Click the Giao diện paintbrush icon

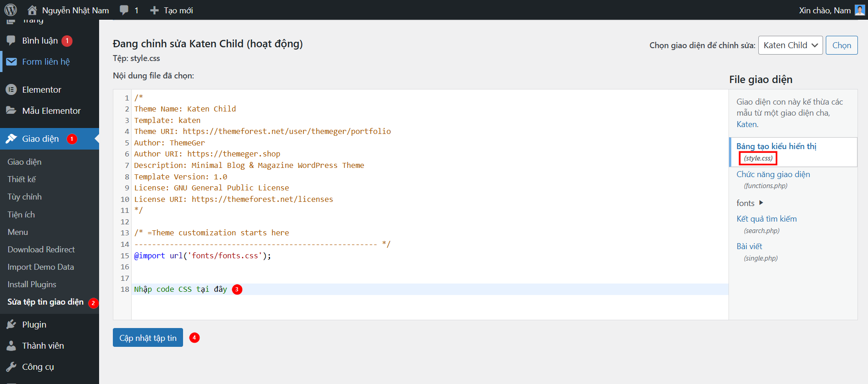click(11, 139)
